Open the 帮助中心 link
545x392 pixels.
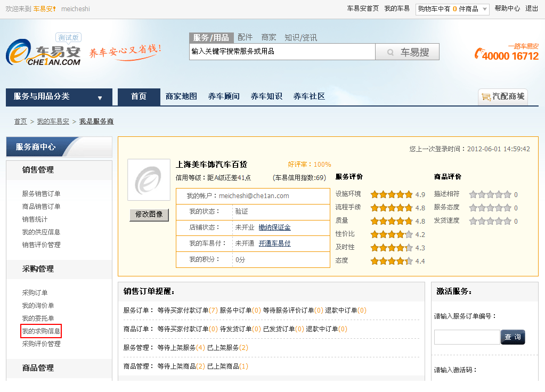508,9
